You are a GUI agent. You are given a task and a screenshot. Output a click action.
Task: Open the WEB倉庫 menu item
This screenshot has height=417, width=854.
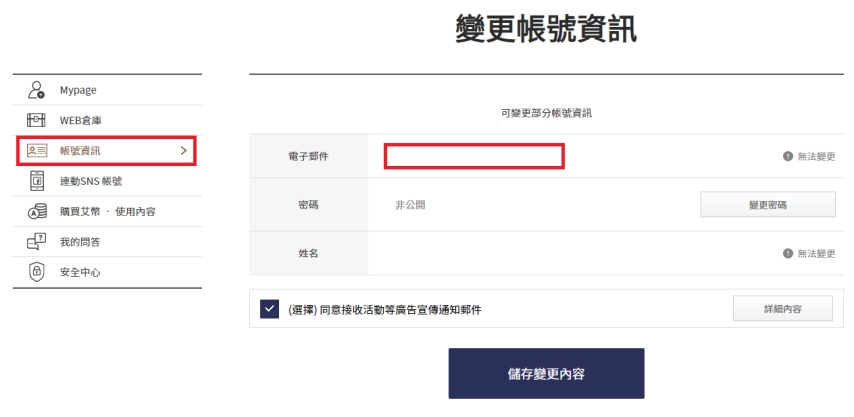80,120
